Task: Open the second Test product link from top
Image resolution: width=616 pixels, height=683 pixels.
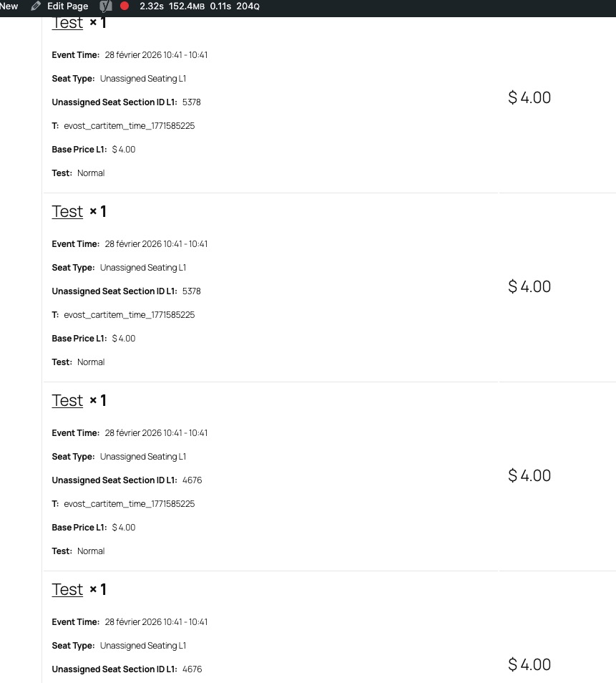Action: [x=67, y=212]
